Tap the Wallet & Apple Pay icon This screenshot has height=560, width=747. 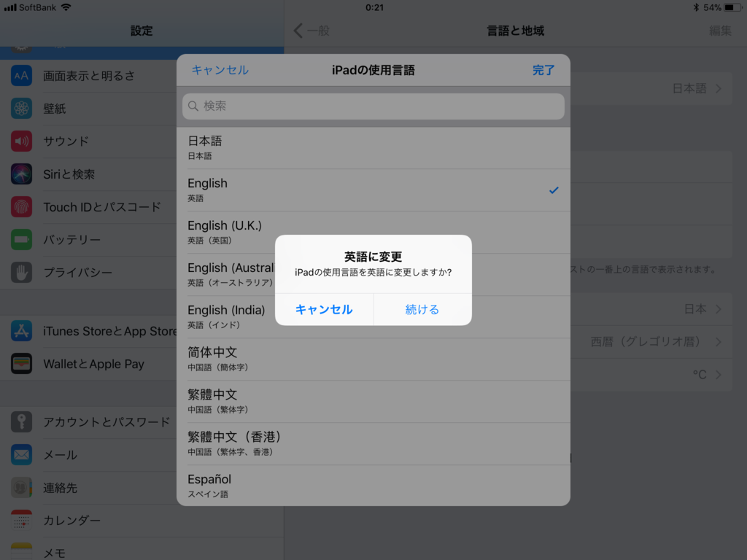[x=21, y=364]
